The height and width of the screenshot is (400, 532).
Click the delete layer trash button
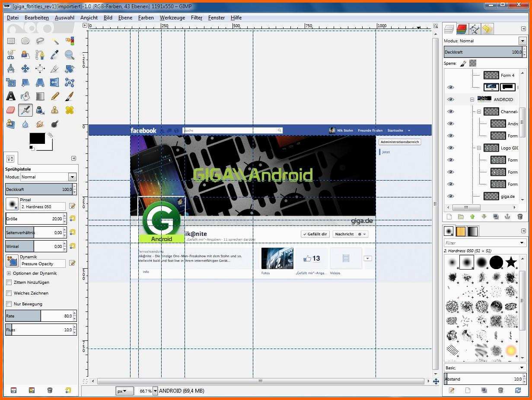click(x=520, y=217)
